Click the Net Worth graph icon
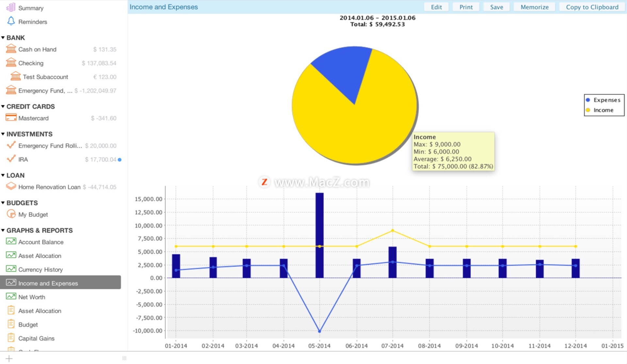Image resolution: width=627 pixels, height=364 pixels. tap(11, 296)
